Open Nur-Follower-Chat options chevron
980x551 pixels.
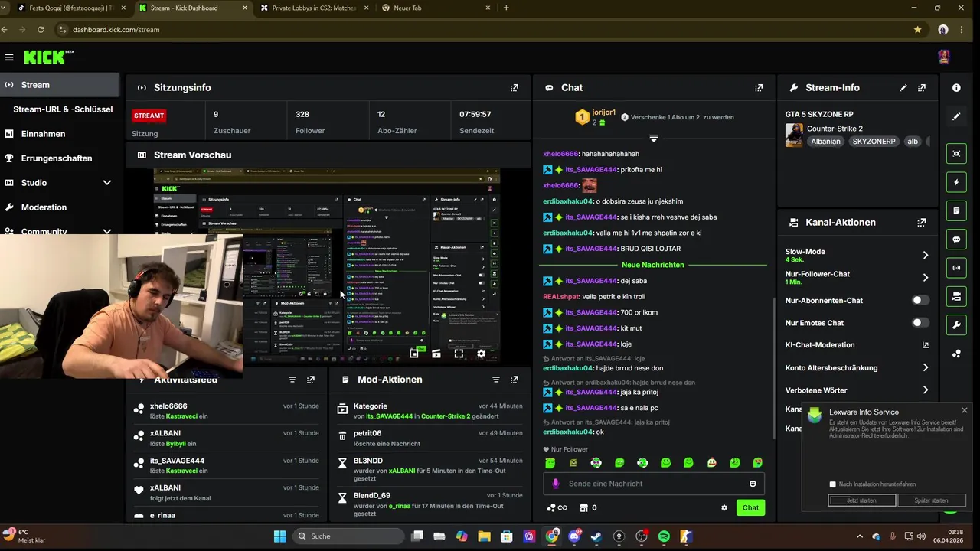pyautogui.click(x=925, y=278)
